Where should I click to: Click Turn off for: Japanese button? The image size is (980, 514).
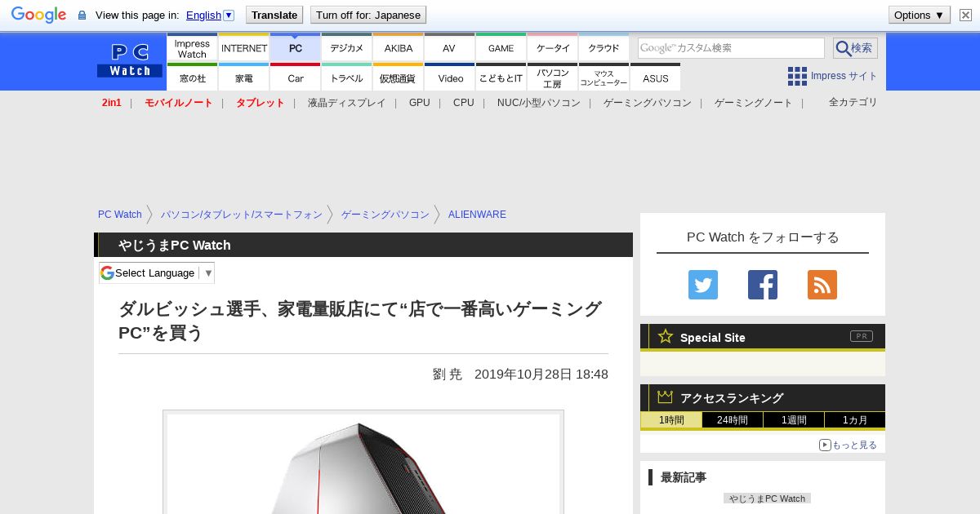(x=368, y=15)
